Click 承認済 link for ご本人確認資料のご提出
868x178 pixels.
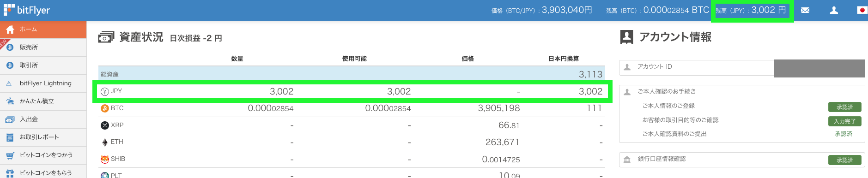[844, 134]
